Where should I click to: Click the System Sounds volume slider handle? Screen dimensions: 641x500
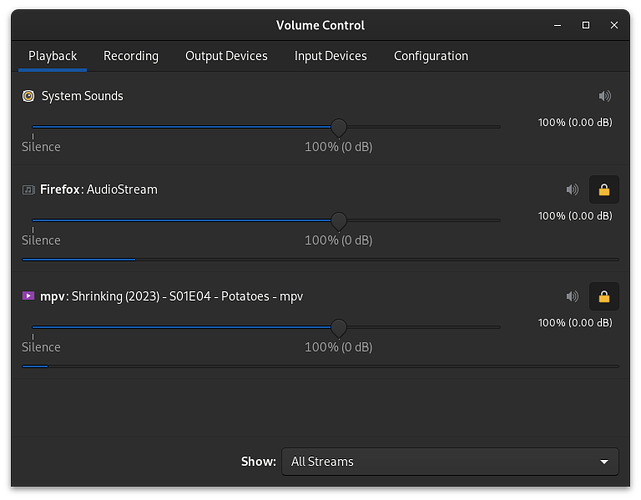click(338, 128)
